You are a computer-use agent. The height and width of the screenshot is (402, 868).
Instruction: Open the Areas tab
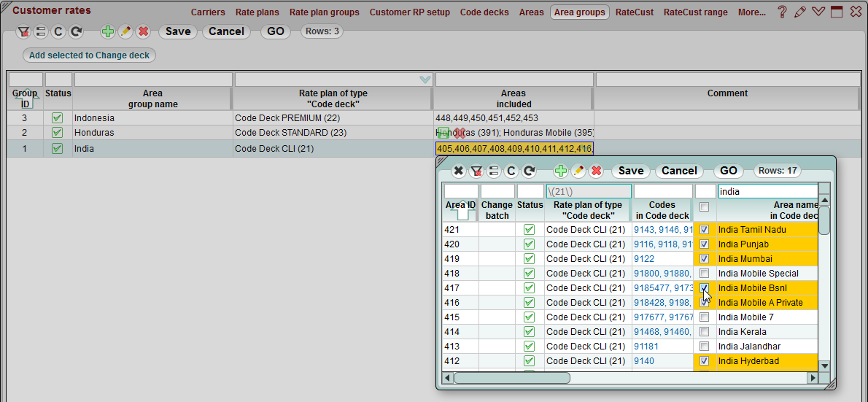pyautogui.click(x=532, y=12)
